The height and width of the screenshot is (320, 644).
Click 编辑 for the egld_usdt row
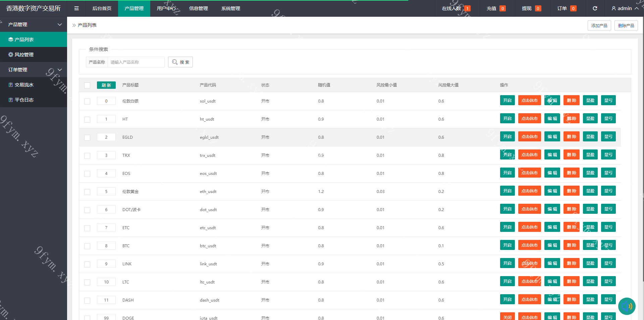pos(552,136)
